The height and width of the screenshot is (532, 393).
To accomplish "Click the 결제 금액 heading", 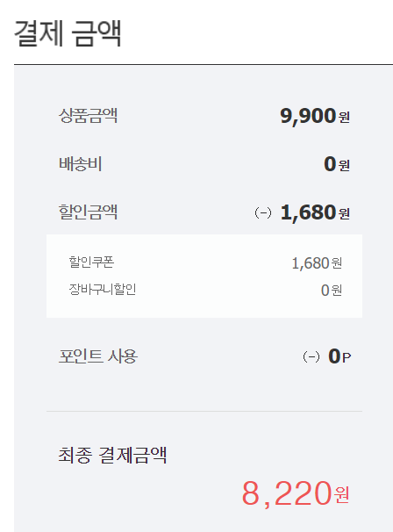I will 68,33.
